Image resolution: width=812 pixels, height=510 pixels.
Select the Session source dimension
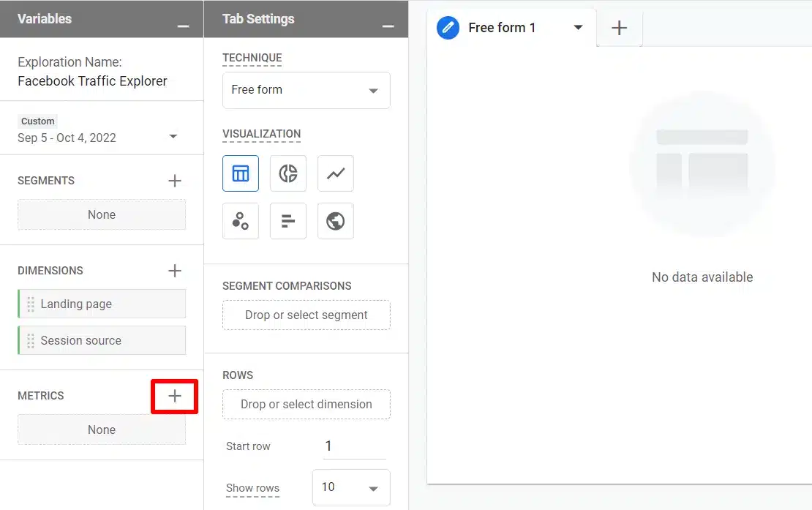[102, 341]
